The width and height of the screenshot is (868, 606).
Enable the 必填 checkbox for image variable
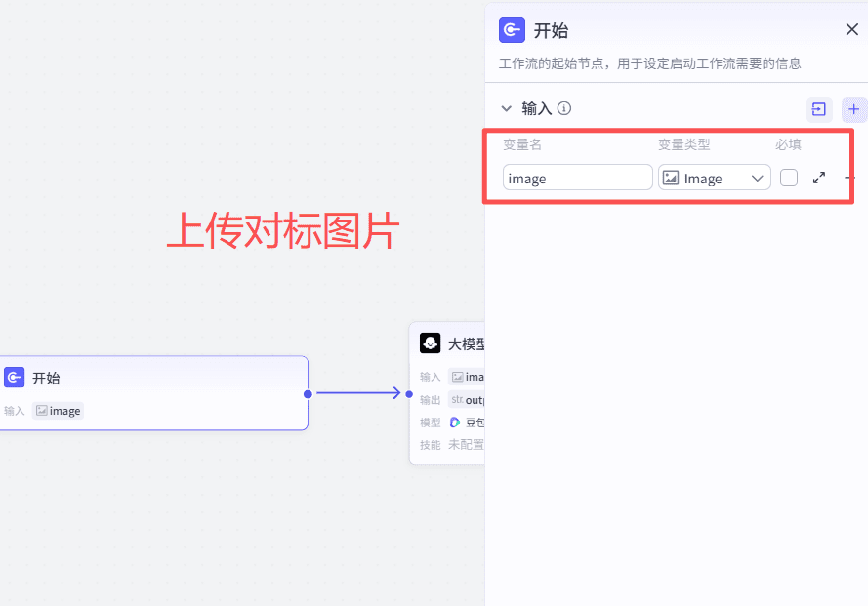[789, 178]
